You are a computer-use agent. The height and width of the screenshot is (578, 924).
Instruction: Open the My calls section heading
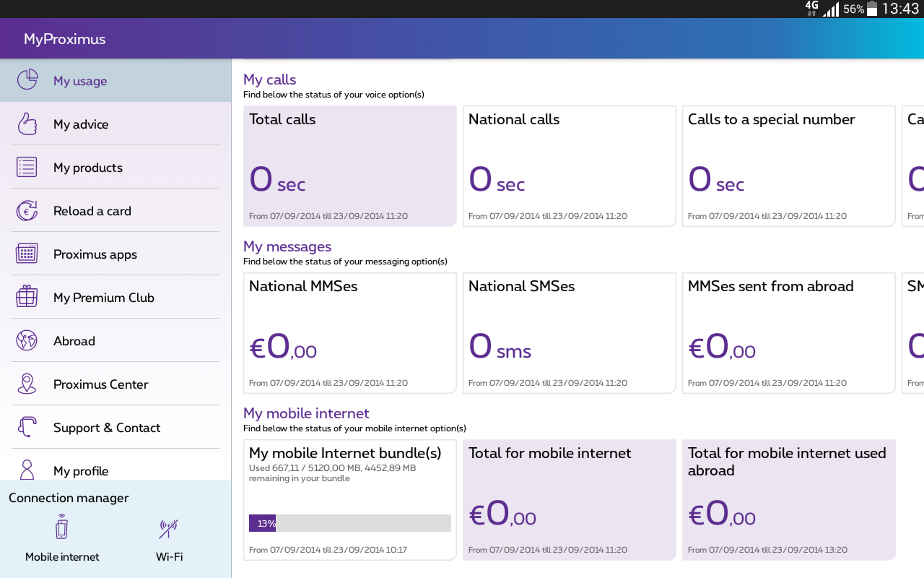pos(269,79)
